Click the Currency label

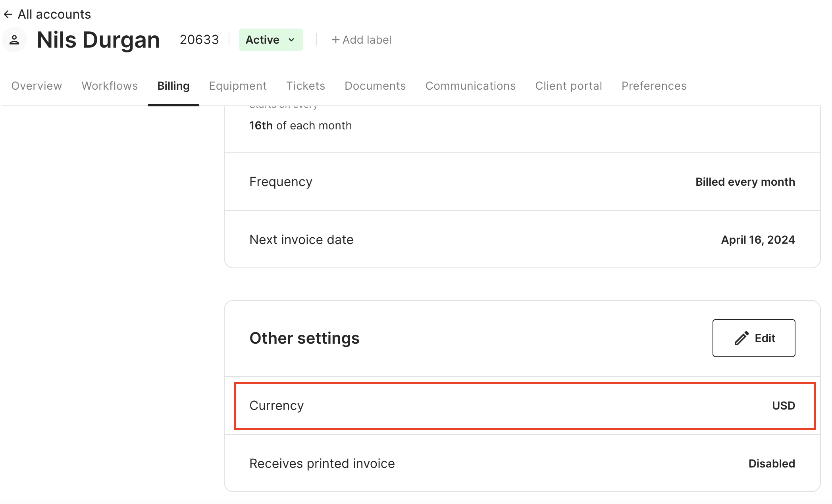coord(277,406)
